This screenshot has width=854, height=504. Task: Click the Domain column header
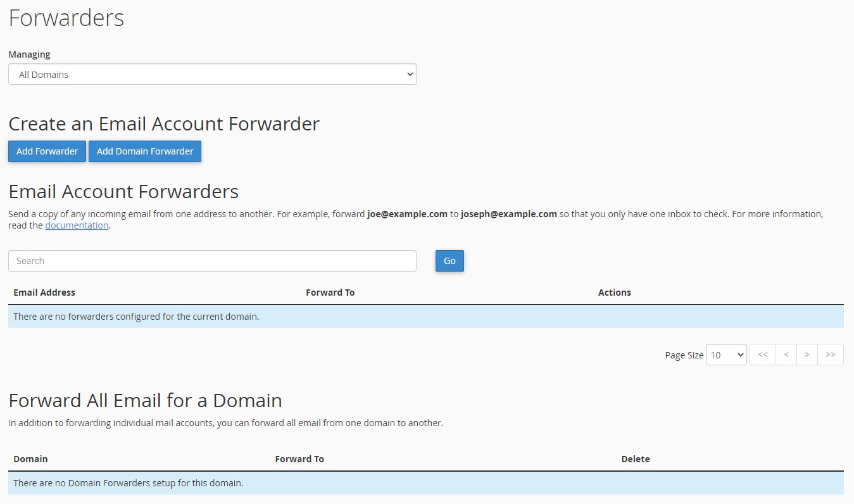[x=30, y=459]
